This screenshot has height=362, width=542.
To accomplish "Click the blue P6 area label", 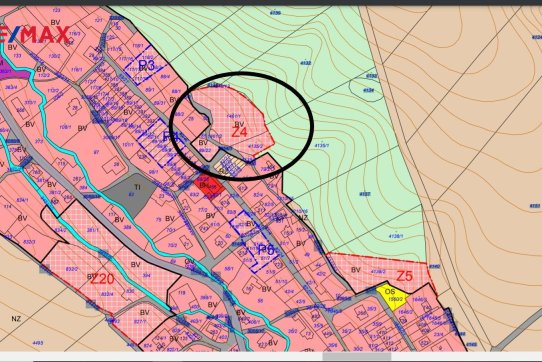I will click(266, 249).
